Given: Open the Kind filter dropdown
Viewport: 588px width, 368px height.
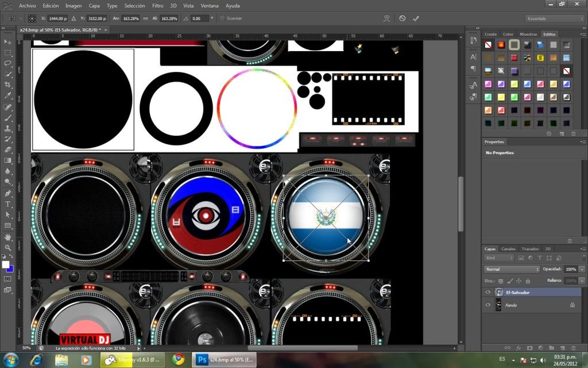Looking at the screenshot, I should pos(499,258).
